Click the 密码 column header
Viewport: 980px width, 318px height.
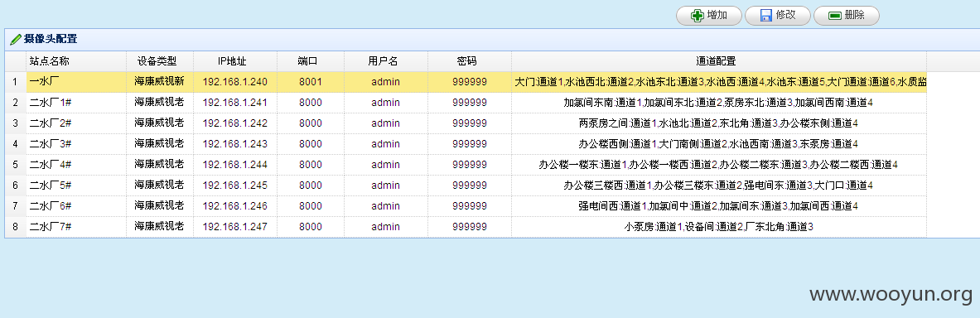470,61
